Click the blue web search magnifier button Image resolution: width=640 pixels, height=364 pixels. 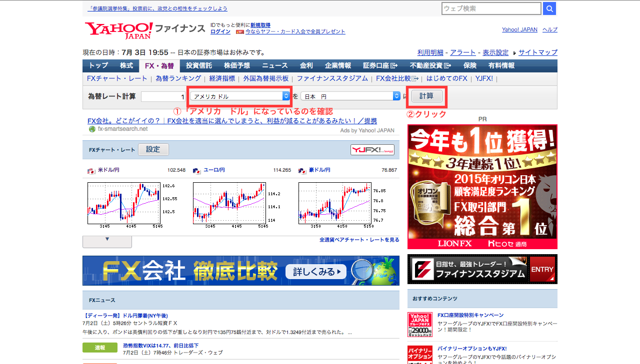click(549, 8)
